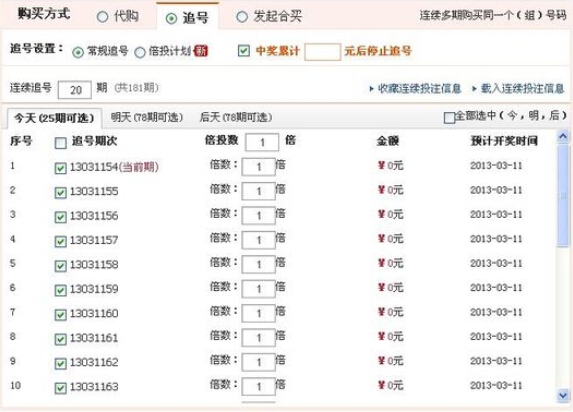Uncheck the 中奖累计 stop-chasing checkbox

click(243, 50)
